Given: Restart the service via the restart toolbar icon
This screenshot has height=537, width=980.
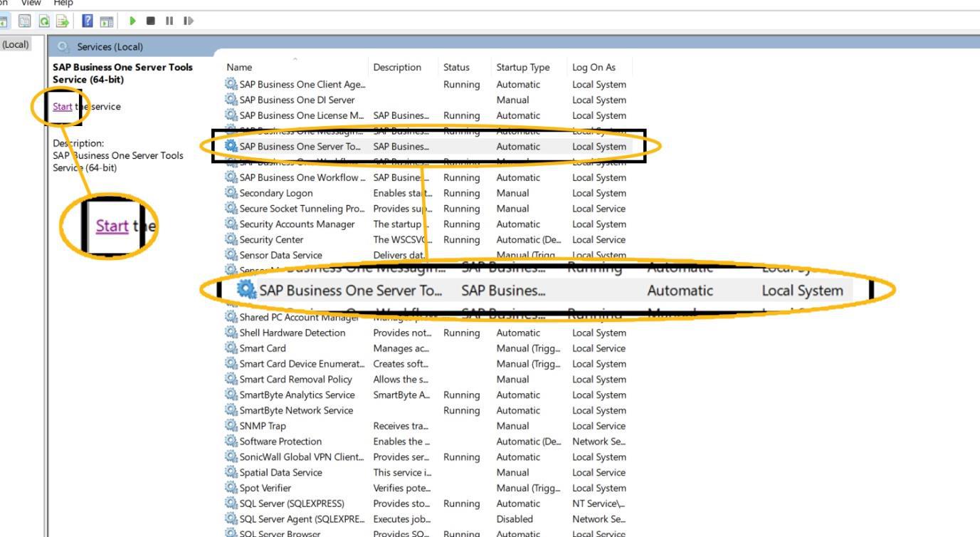Looking at the screenshot, I should point(187,21).
